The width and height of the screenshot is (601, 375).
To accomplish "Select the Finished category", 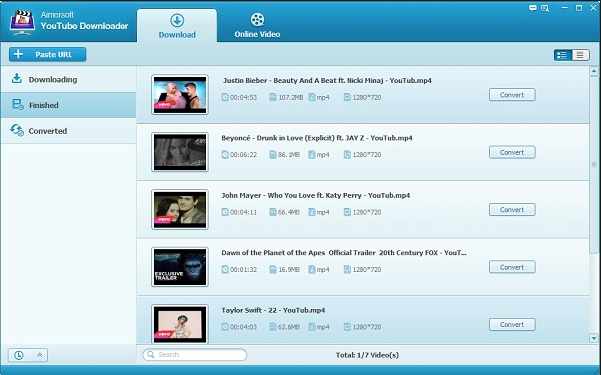I will tap(68, 105).
